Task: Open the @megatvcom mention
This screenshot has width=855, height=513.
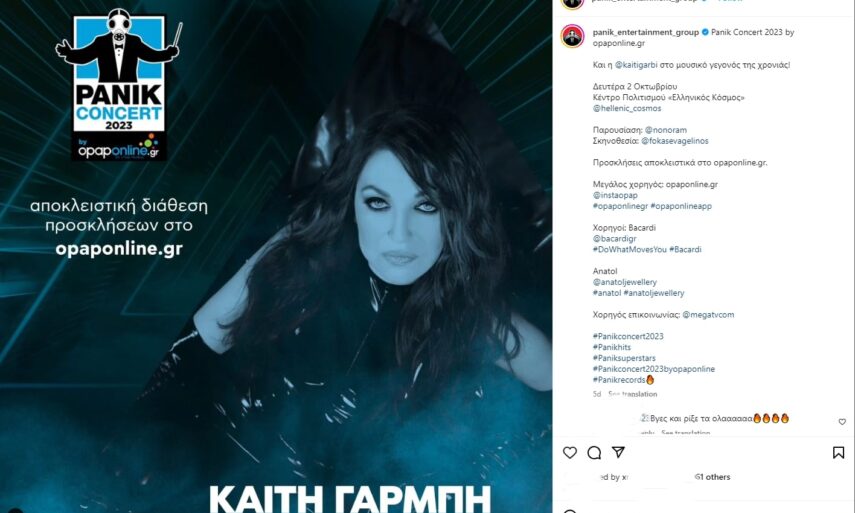Action: (708, 315)
